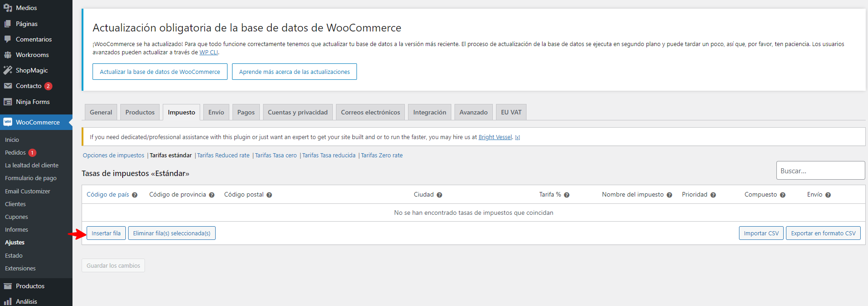Click the Análisis bar chart icon
The image size is (868, 306).
(8, 301)
